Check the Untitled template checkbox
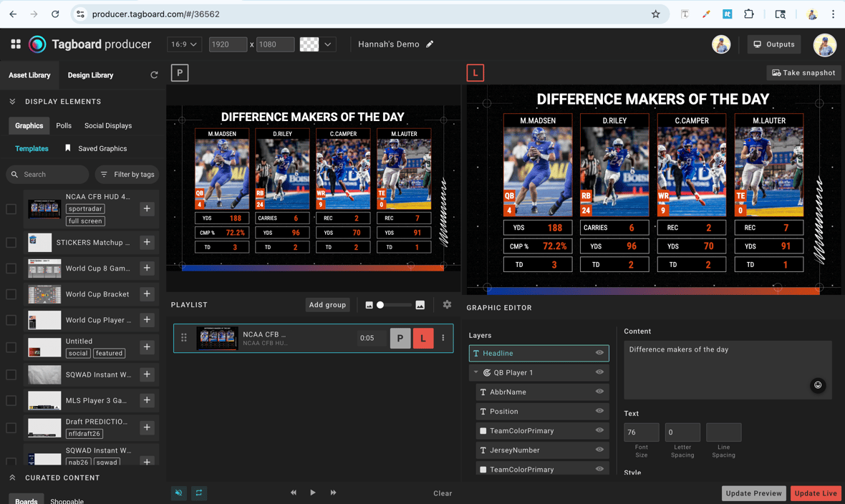Viewport: 845px width, 504px height. pyautogui.click(x=11, y=347)
